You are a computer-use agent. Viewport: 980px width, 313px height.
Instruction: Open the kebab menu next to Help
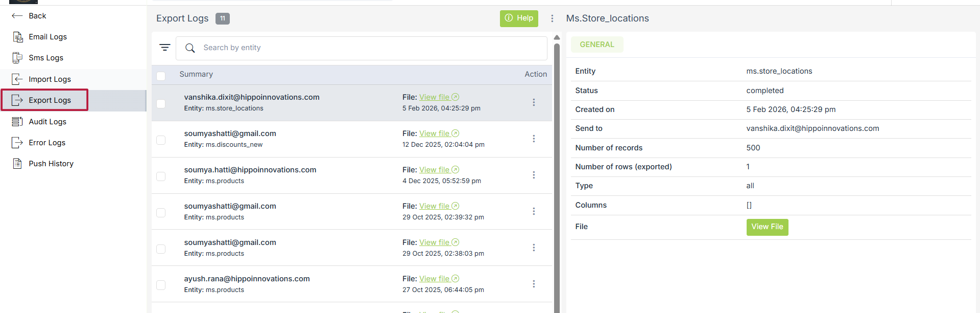[x=552, y=18]
